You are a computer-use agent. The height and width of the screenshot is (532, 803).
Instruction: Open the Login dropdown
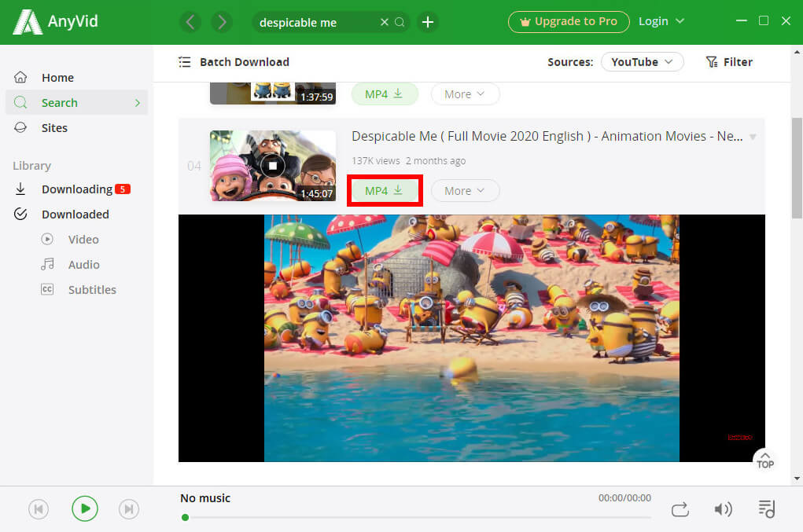point(661,21)
